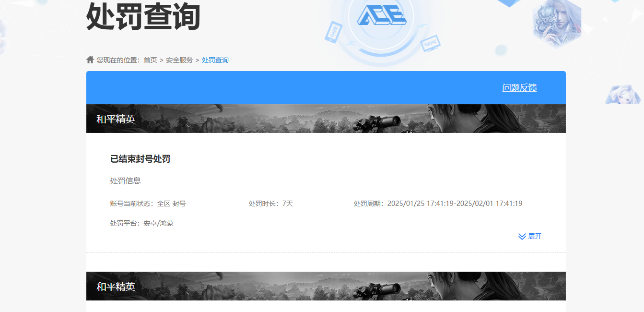Click the phone GAME icon left of ACE logo
Image resolution: width=644 pixels, height=312 pixels.
click(x=333, y=32)
